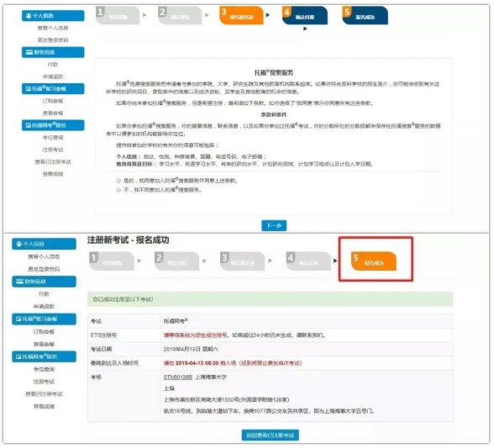The image size is (494, 448).
Task: Open 个人信息 section header in upper sidebar
Action: (x=53, y=16)
